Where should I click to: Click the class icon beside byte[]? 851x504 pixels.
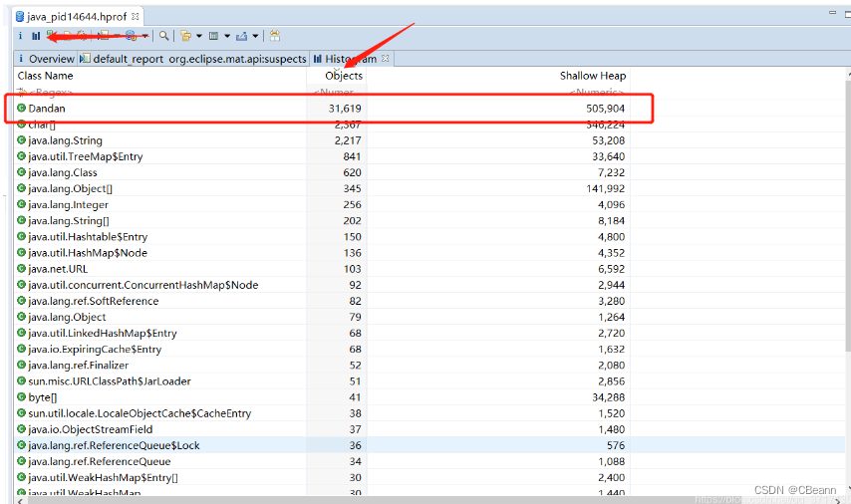pos(21,397)
